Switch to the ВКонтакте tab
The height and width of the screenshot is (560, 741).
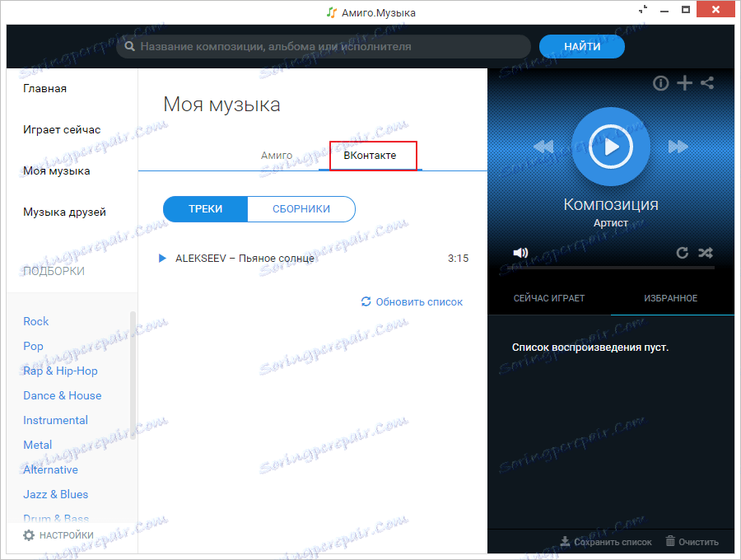370,156
